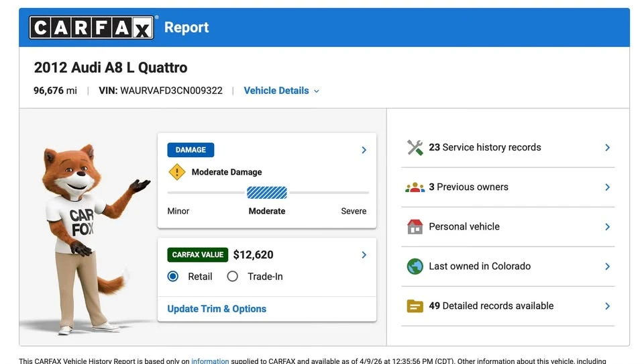The width and height of the screenshot is (644, 364).
Task: Click the yellow detailed records folder icon
Action: pyautogui.click(x=415, y=306)
